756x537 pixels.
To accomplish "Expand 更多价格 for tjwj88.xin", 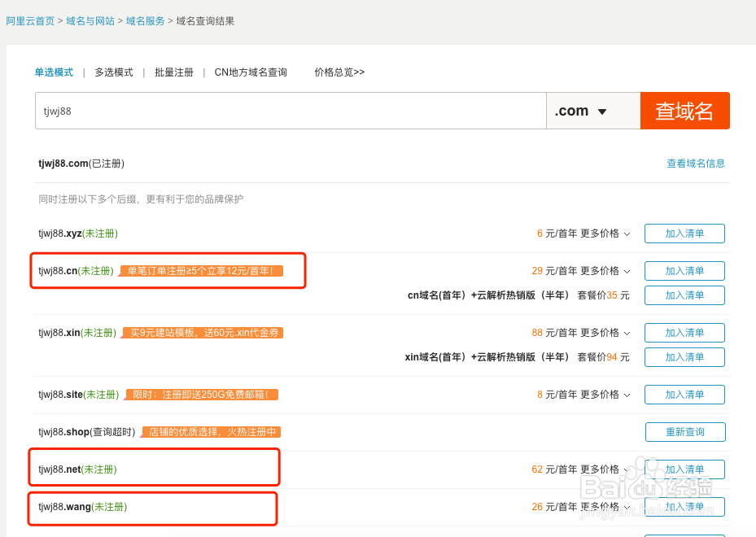I will [x=605, y=333].
